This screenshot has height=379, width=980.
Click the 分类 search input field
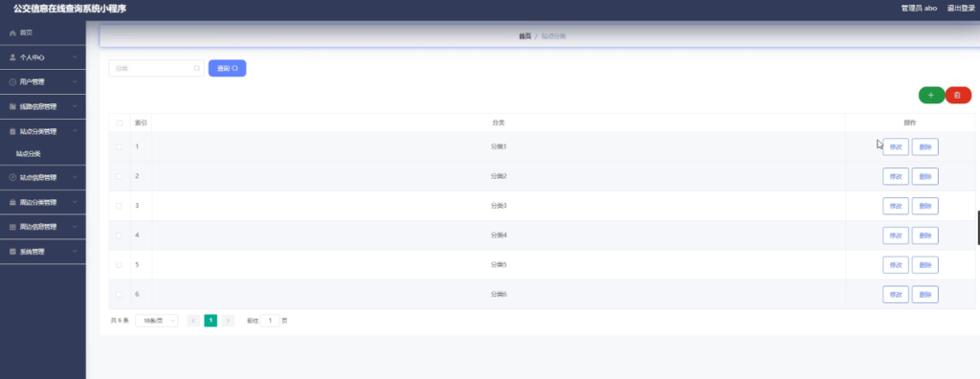(x=156, y=68)
